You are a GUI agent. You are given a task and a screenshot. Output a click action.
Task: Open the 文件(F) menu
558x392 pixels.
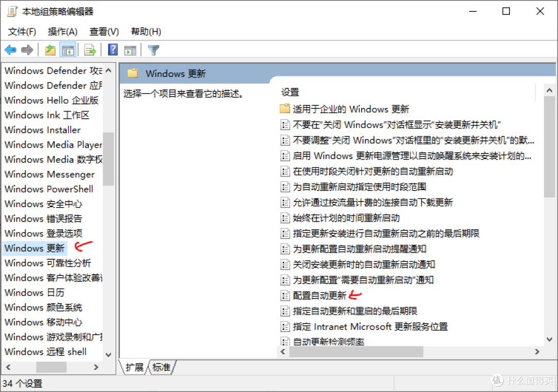pos(22,32)
